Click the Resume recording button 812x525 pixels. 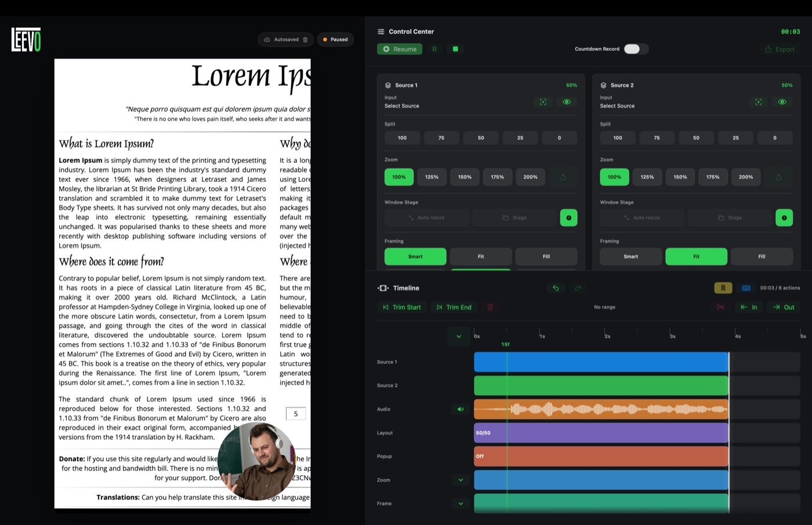pyautogui.click(x=400, y=49)
